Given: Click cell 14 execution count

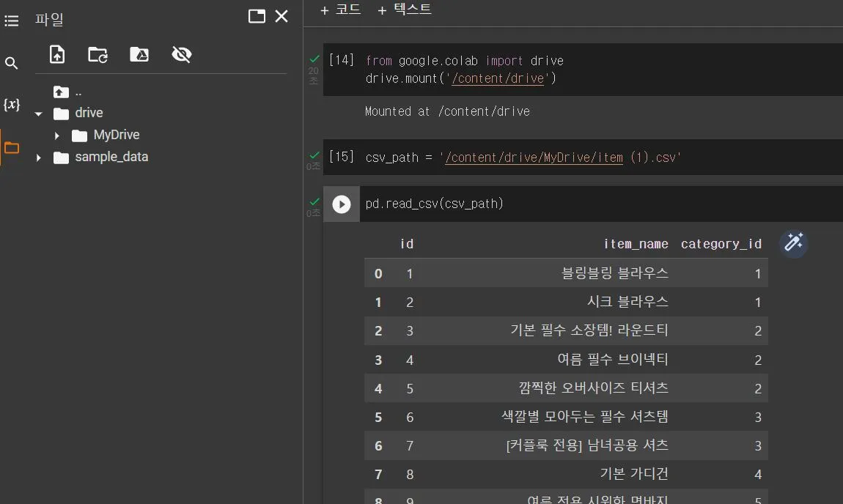Looking at the screenshot, I should (x=342, y=59).
